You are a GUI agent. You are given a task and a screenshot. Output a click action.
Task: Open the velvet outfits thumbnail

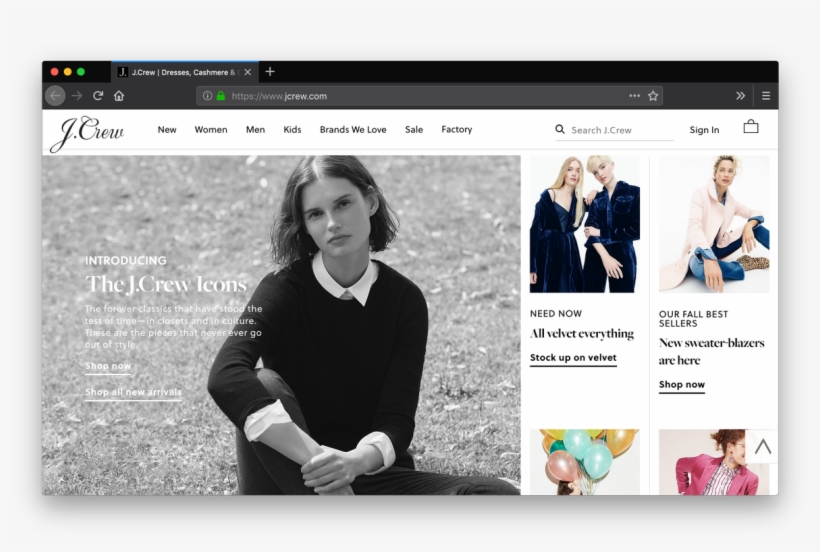[x=585, y=224]
